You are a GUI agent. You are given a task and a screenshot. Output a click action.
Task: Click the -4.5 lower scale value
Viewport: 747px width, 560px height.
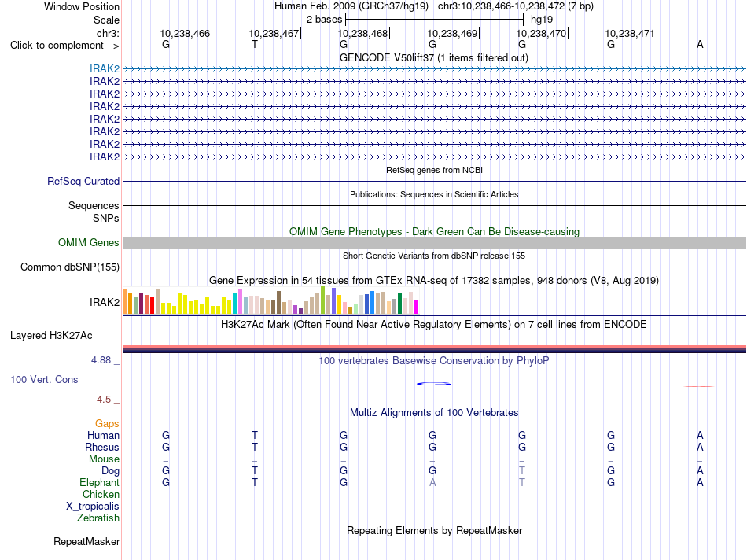(102, 400)
